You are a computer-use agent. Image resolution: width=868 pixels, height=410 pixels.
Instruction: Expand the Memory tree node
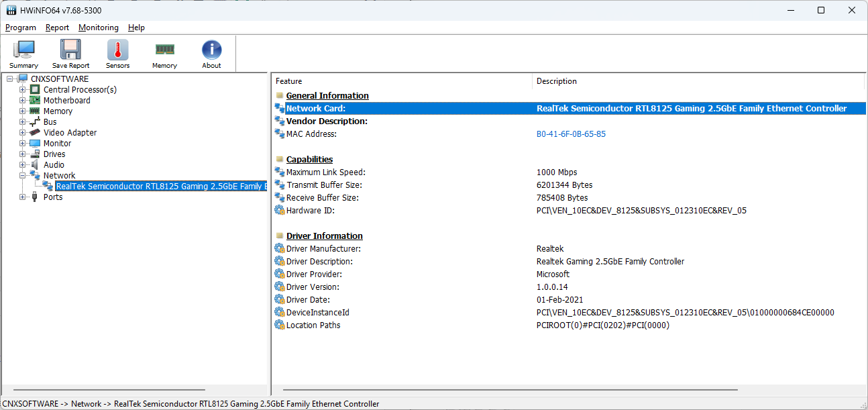[x=23, y=111]
